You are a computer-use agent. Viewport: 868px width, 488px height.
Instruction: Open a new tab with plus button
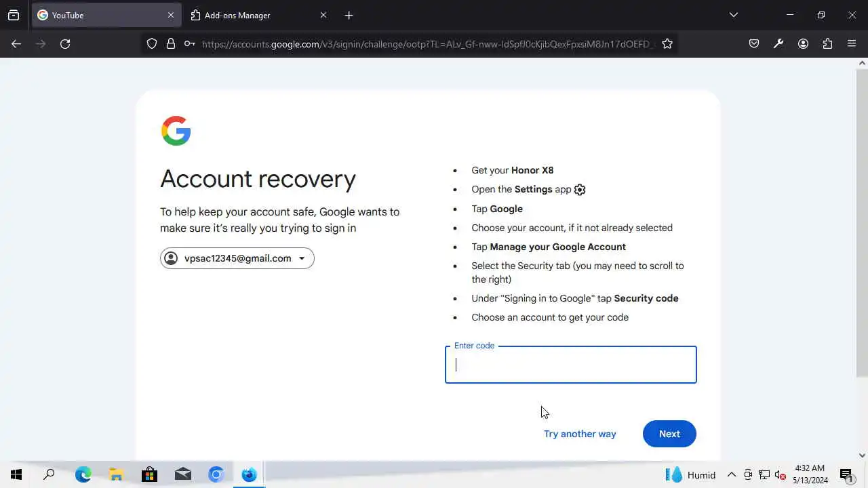point(349,15)
